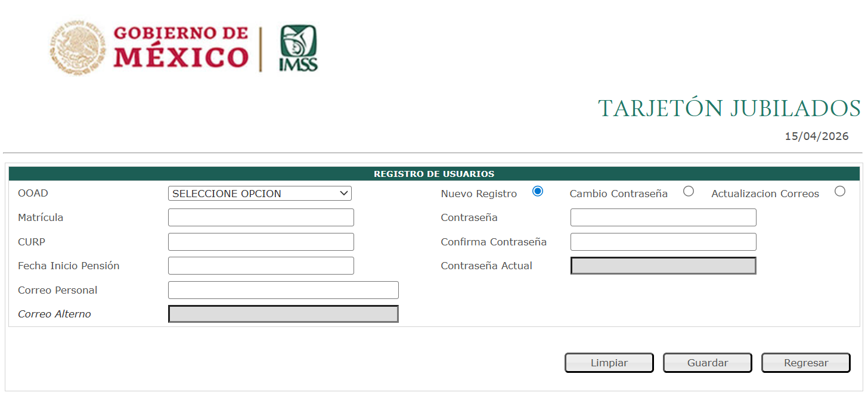
Task: Open the OOAD selection dropdown
Action: point(259,193)
